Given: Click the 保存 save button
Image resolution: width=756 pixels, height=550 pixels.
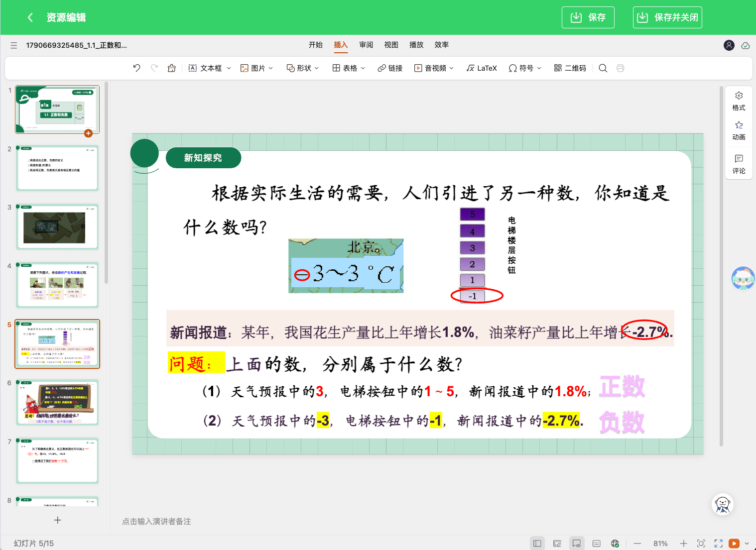Looking at the screenshot, I should click(588, 17).
